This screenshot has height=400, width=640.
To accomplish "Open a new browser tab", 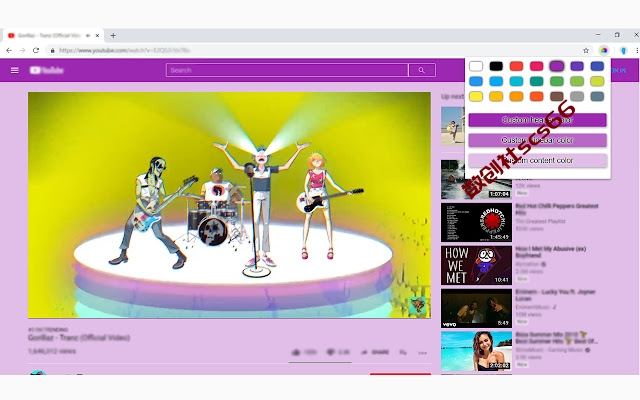I will (x=113, y=36).
